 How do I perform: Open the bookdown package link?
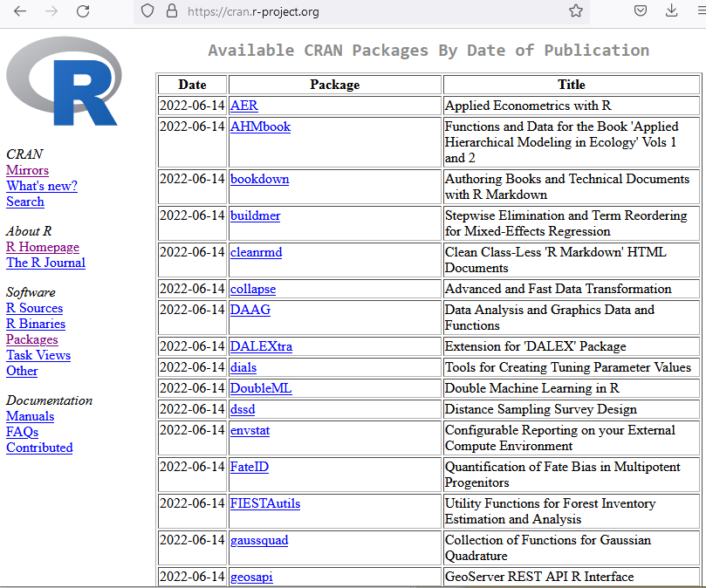coord(259,179)
